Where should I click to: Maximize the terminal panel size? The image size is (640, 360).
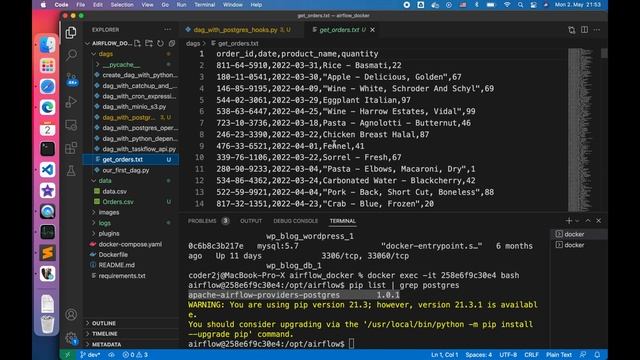(588, 220)
